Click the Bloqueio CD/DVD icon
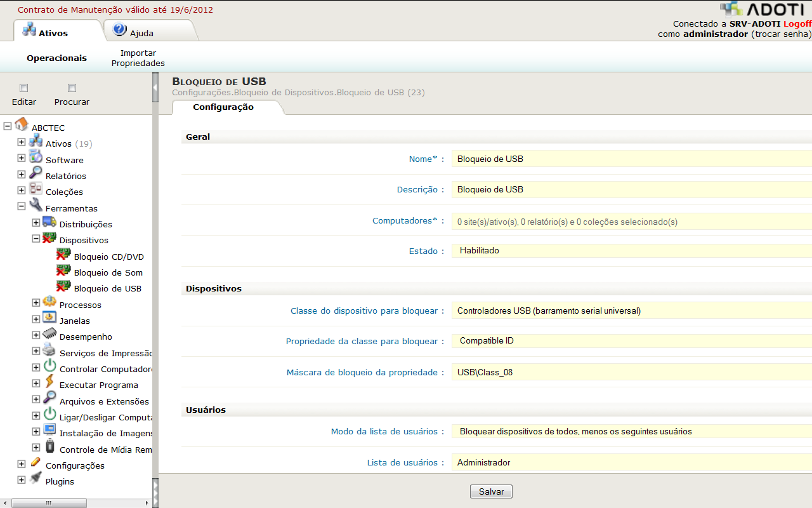The height and width of the screenshot is (508, 812). [63, 254]
